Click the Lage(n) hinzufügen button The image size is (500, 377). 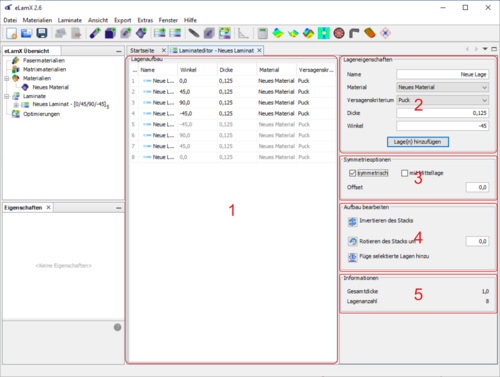(x=418, y=142)
